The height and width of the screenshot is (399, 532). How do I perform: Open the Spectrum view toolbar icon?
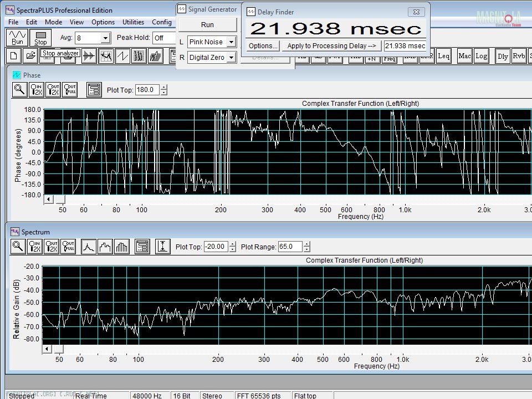(x=105, y=56)
